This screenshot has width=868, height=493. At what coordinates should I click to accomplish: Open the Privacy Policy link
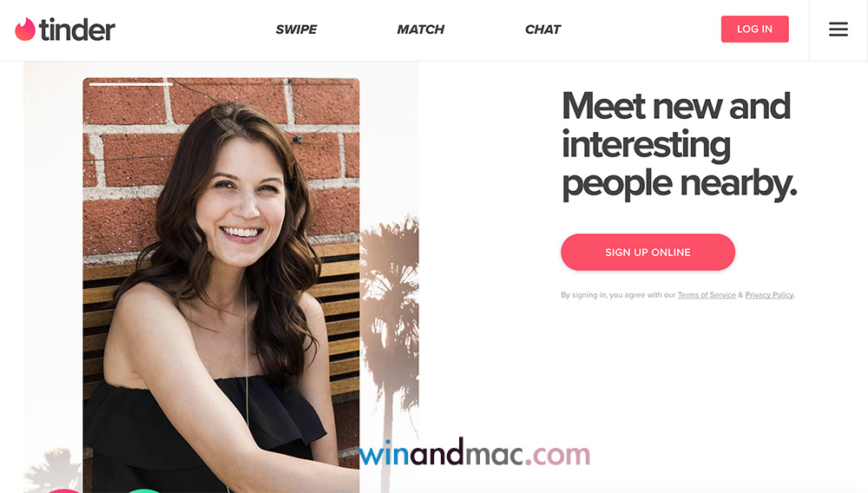click(x=769, y=295)
